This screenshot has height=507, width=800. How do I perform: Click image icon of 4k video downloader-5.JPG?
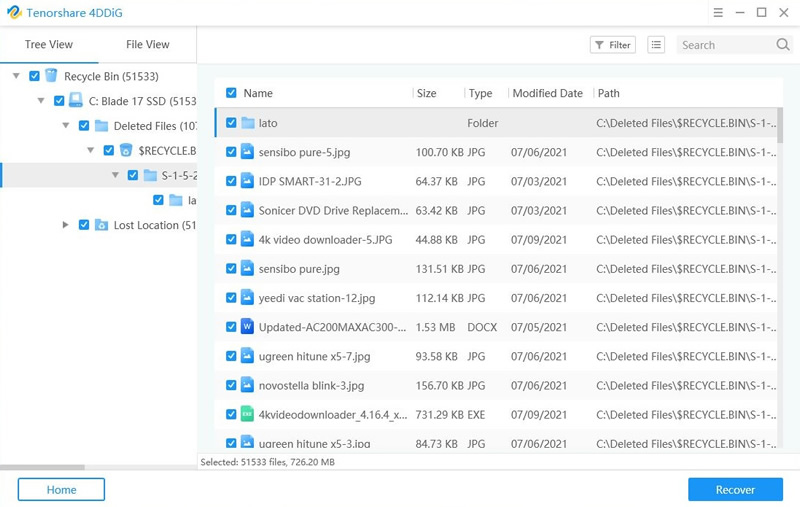(247, 239)
